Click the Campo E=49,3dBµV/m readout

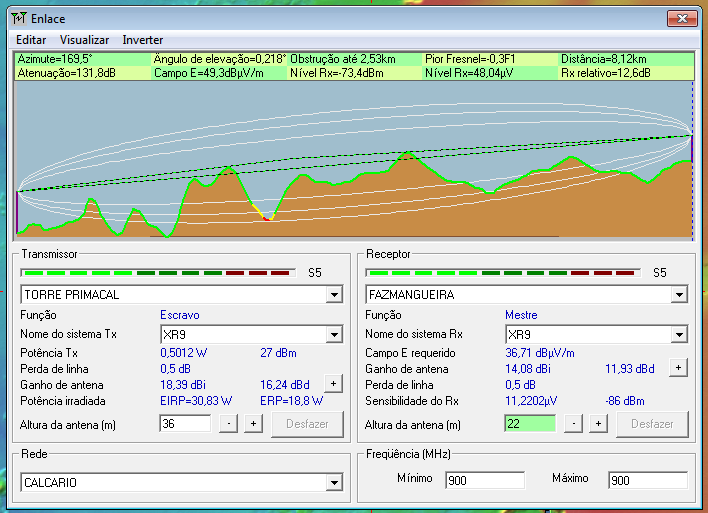point(209,73)
